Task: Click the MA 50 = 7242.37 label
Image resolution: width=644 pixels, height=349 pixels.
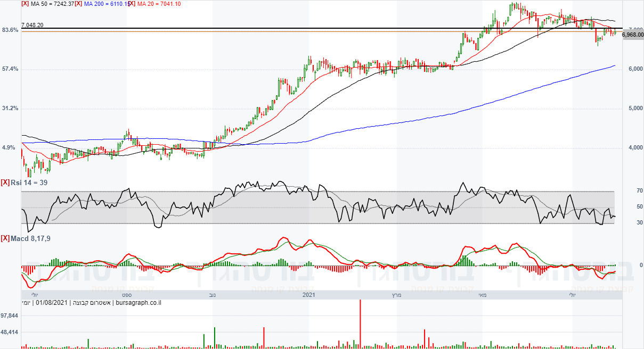Action: (x=52, y=3)
